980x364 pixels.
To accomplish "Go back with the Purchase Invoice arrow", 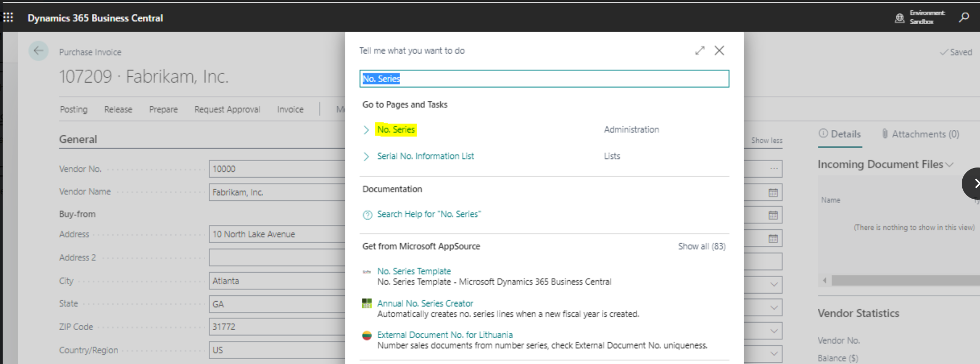I will (38, 51).
